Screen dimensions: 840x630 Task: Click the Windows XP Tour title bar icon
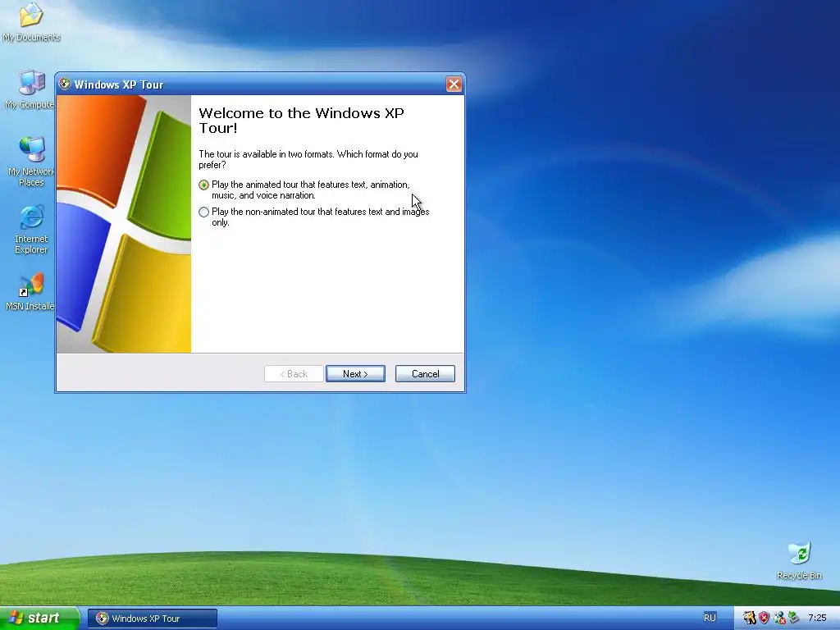65,84
